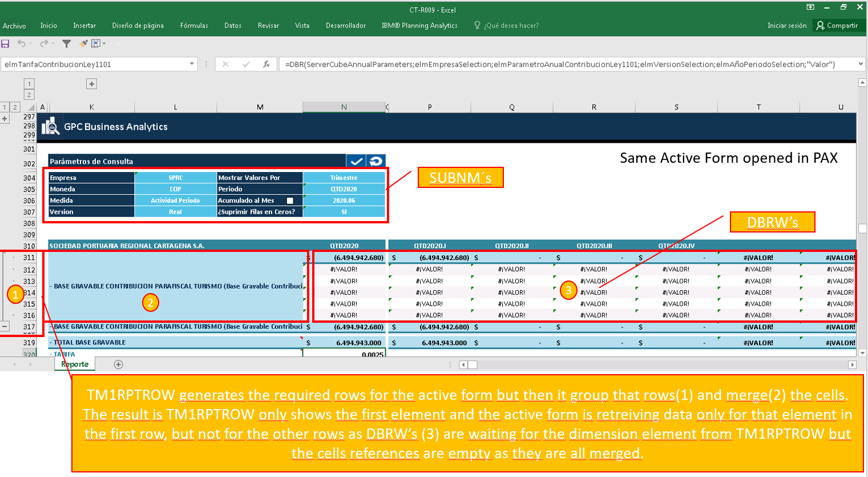Open Ribbon Display Options icon

pos(810,7)
